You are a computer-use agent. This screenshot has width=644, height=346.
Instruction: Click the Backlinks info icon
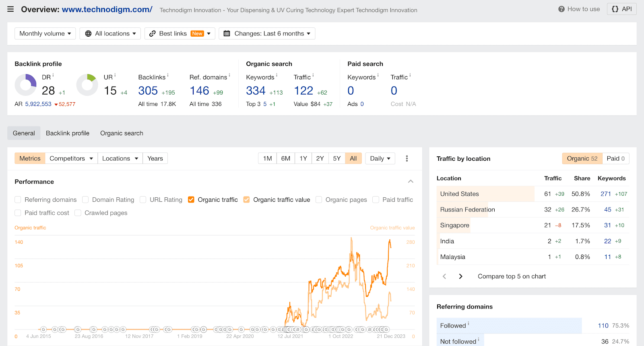coord(168,75)
